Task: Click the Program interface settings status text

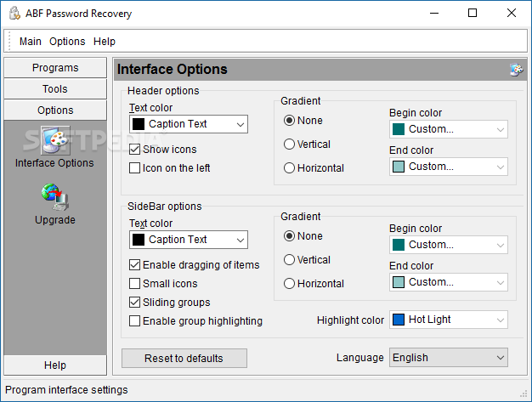Action: [66, 390]
